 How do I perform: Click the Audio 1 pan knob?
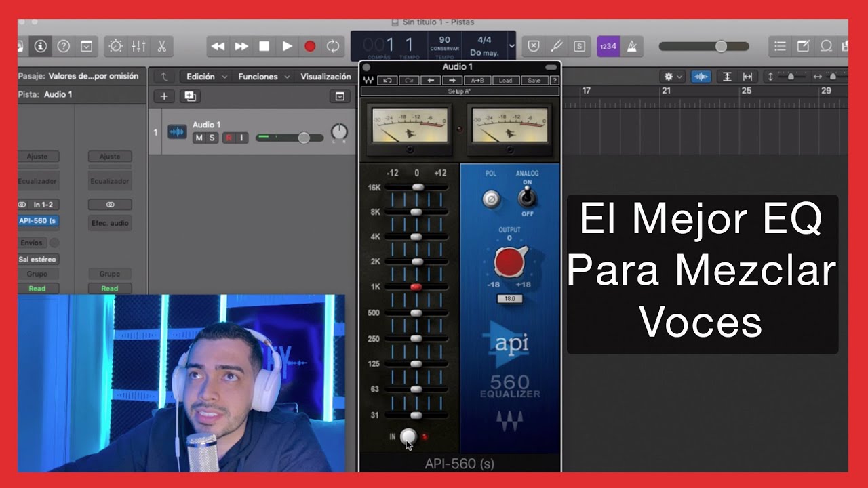coord(339,133)
